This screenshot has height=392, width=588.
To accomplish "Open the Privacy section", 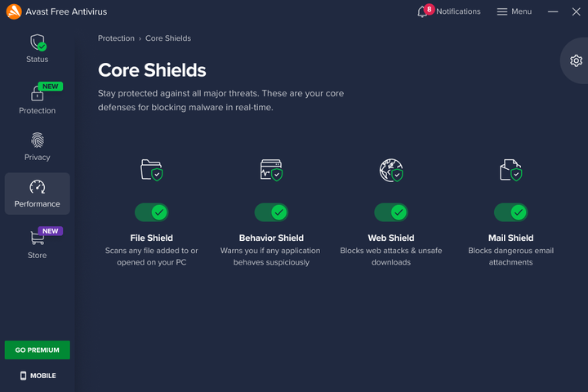I will click(x=37, y=146).
